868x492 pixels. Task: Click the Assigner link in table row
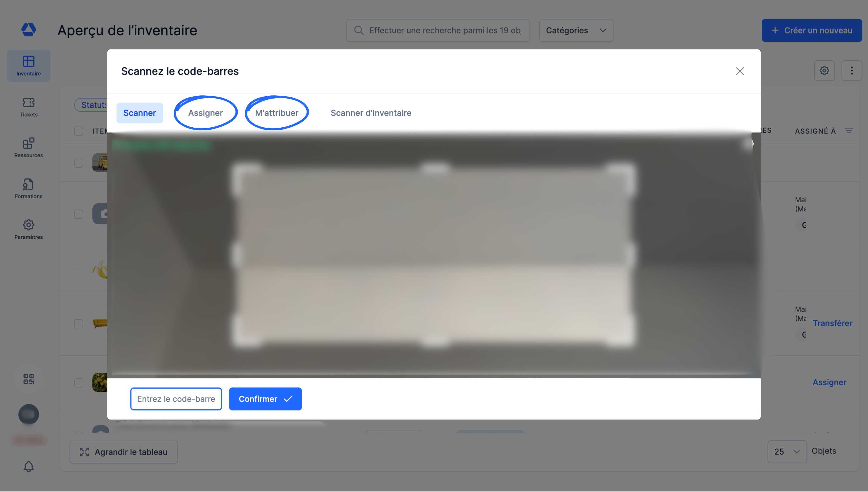[829, 382]
